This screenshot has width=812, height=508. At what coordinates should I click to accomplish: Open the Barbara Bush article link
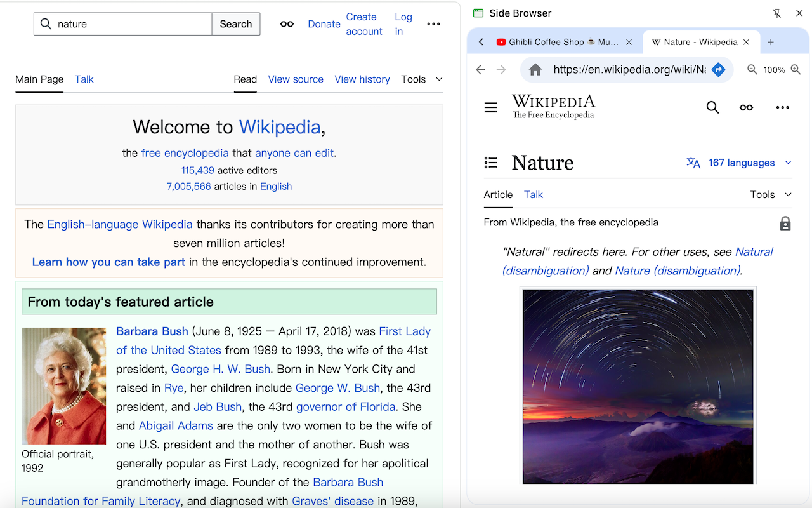click(x=152, y=331)
